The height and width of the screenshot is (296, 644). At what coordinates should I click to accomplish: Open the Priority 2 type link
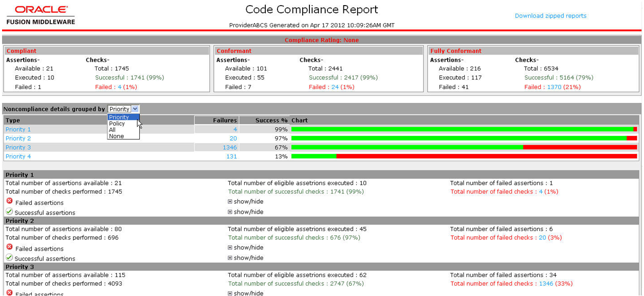(18, 138)
